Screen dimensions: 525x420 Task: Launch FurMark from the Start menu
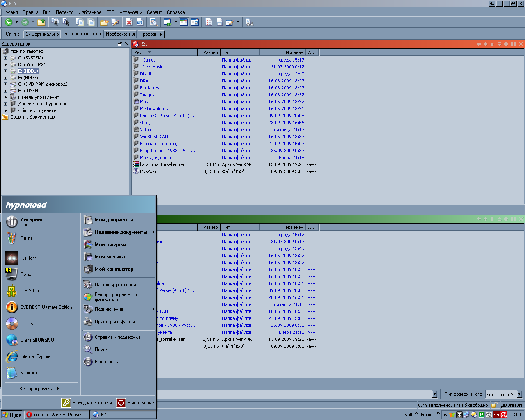28,258
